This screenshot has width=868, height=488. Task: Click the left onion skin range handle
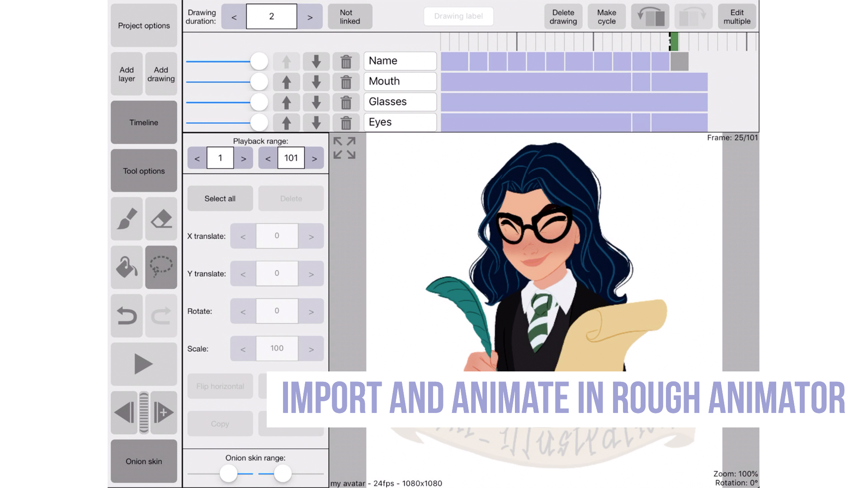[x=228, y=474]
